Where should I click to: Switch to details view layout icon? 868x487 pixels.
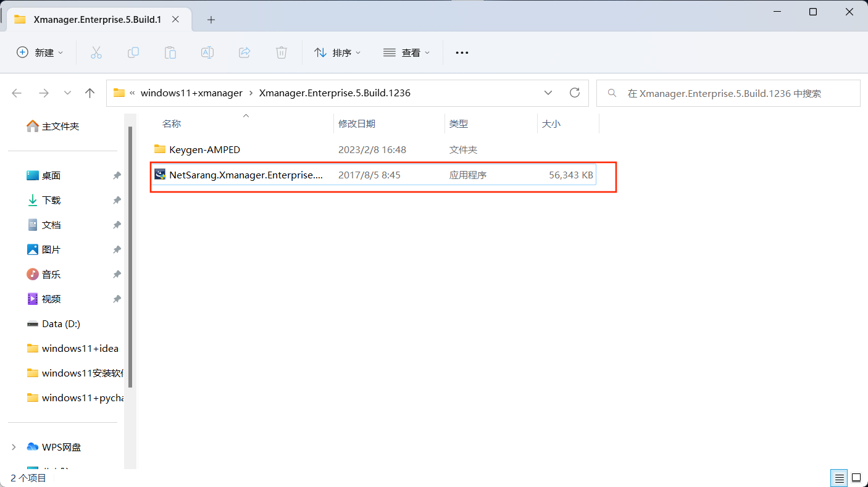(838, 478)
